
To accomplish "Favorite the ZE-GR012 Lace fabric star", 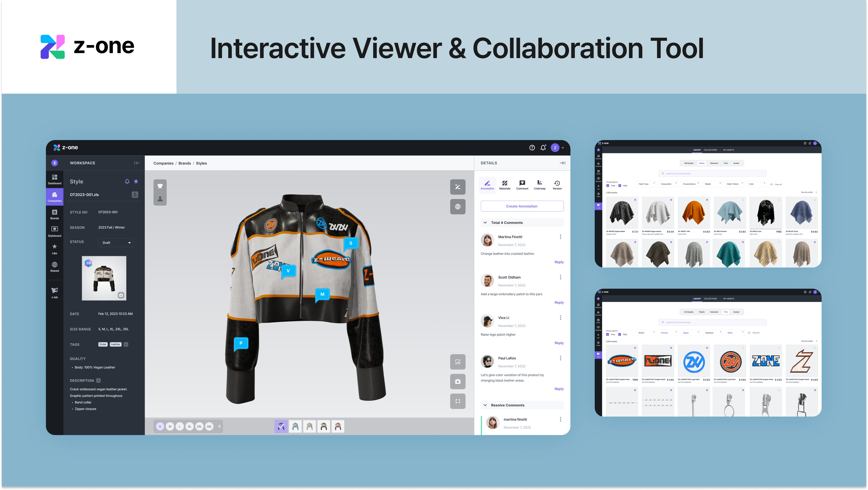I will [779, 200].
